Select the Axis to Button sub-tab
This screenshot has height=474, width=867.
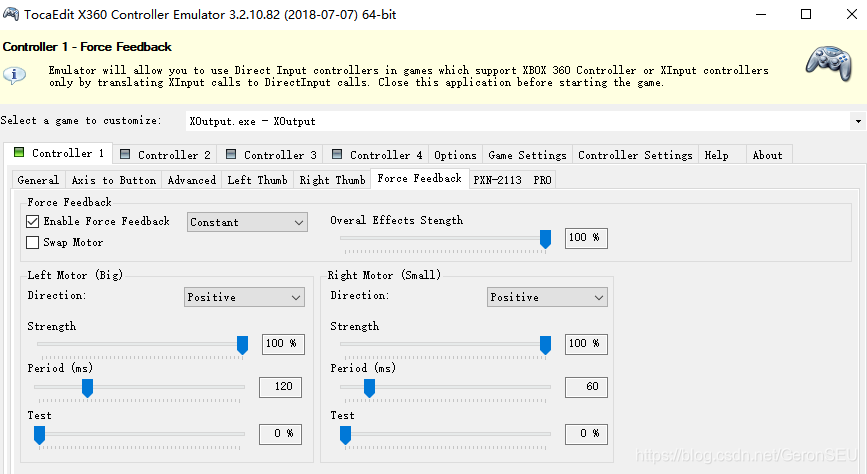coord(114,180)
